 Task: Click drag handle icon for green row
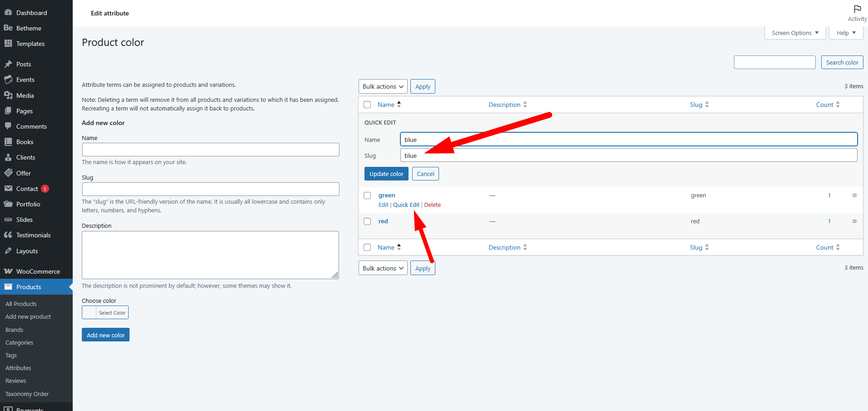point(854,195)
